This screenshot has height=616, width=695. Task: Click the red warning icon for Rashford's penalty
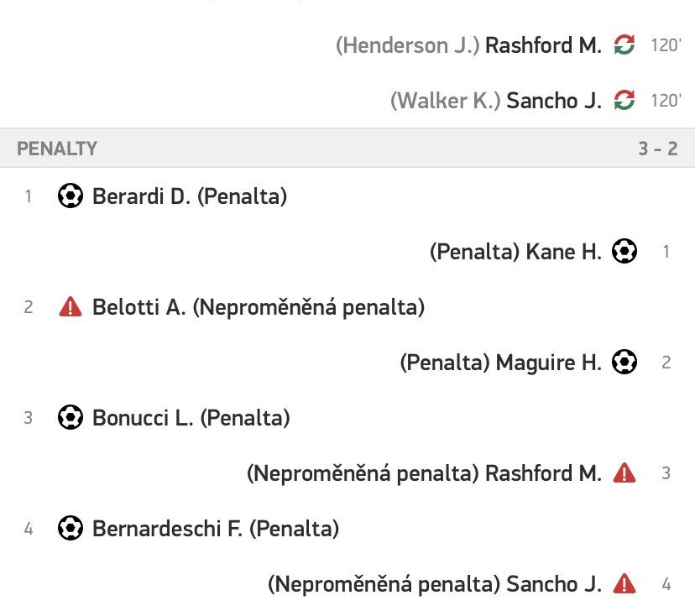click(624, 472)
